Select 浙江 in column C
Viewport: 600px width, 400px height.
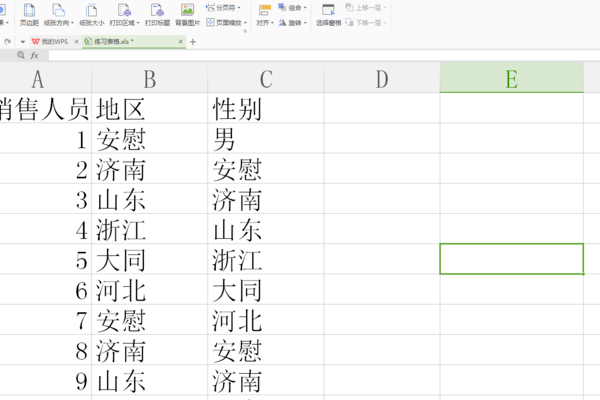266,260
